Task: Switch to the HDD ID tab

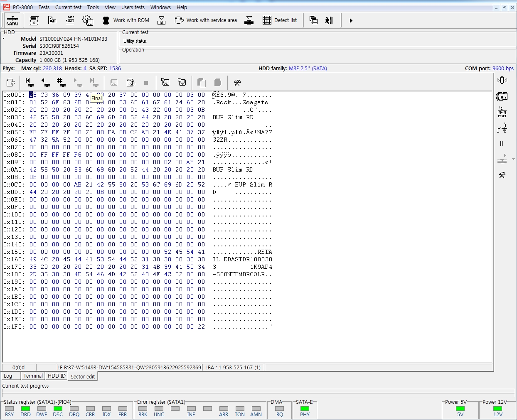Action: [x=57, y=376]
